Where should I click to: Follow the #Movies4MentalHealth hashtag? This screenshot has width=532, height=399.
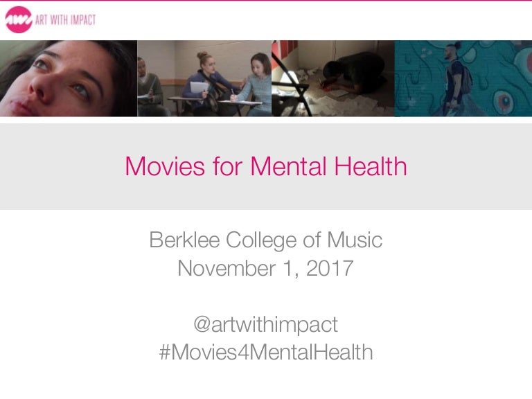pos(266,352)
